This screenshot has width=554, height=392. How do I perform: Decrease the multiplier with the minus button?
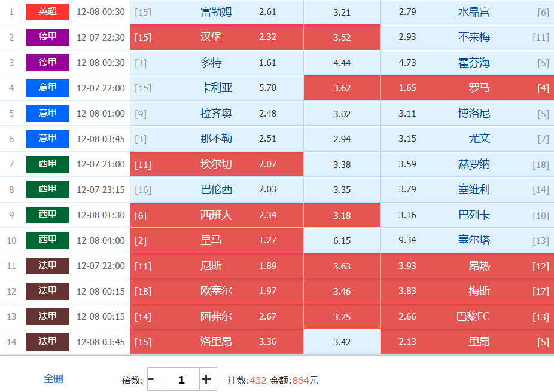pos(152,379)
